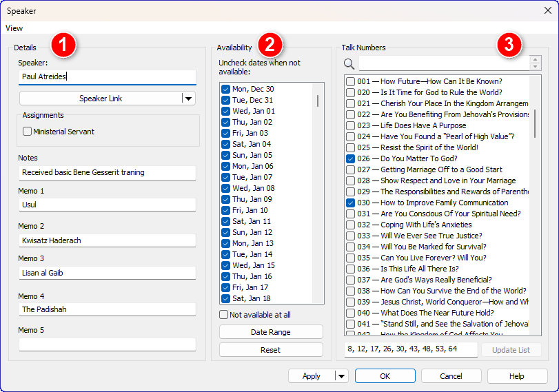Click the Date Range button
The height and width of the screenshot is (392, 559).
(x=271, y=332)
